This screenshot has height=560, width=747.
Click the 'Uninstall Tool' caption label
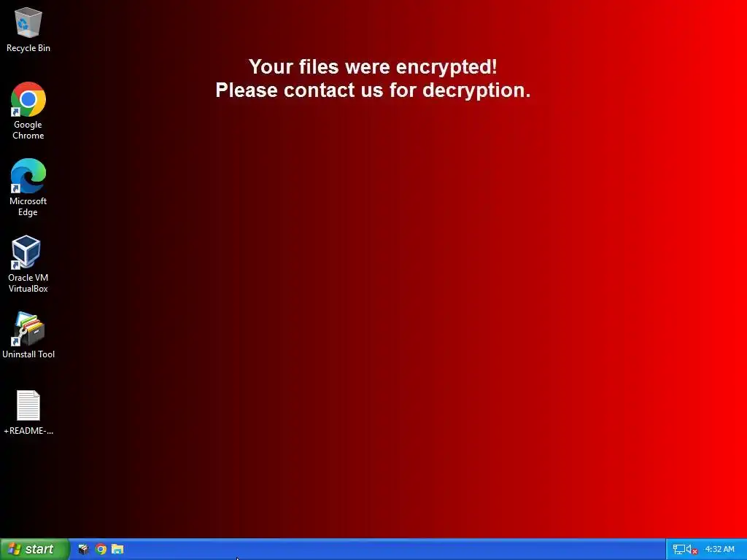(28, 354)
